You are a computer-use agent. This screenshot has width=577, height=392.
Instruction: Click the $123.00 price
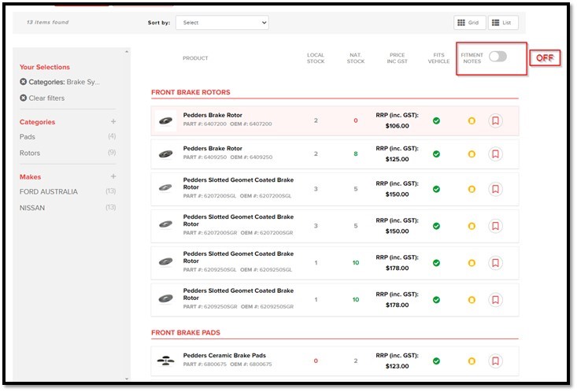tap(397, 366)
